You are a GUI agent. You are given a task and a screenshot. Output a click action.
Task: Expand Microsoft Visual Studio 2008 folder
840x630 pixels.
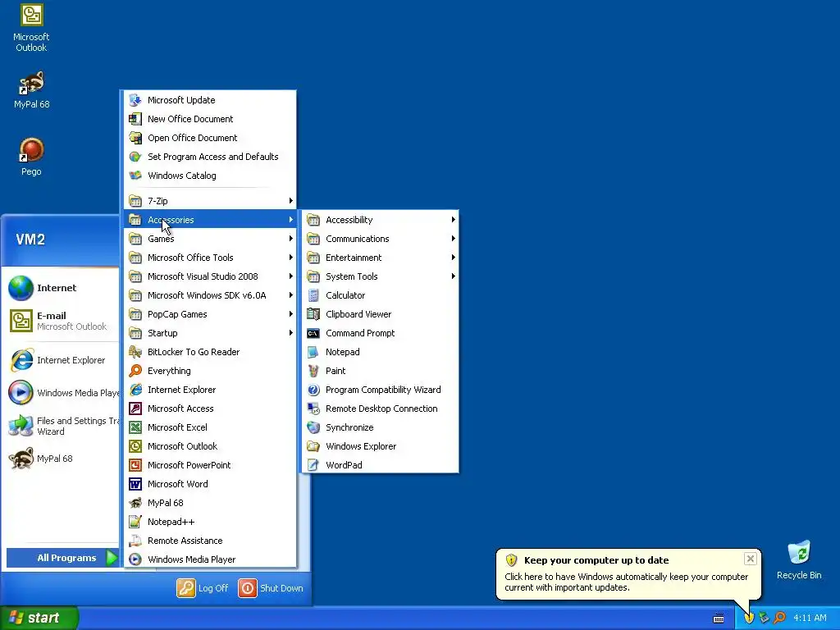pyautogui.click(x=209, y=276)
